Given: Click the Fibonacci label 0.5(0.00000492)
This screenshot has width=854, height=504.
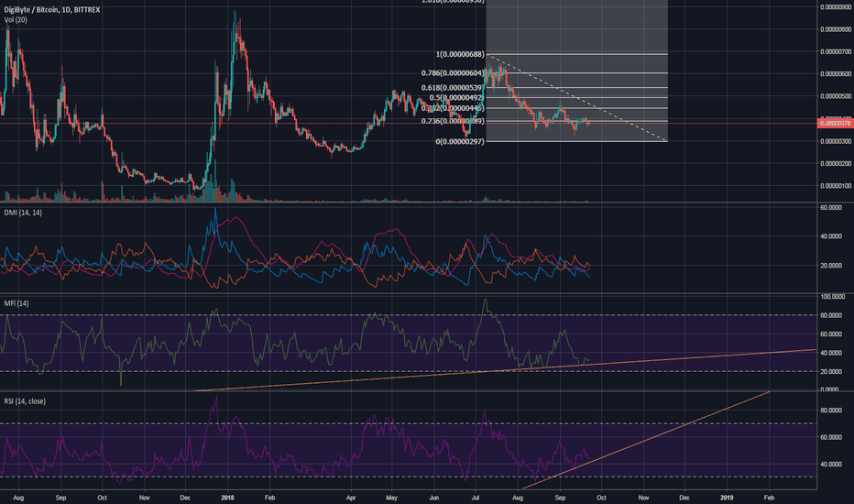Looking at the screenshot, I should pos(456,98).
